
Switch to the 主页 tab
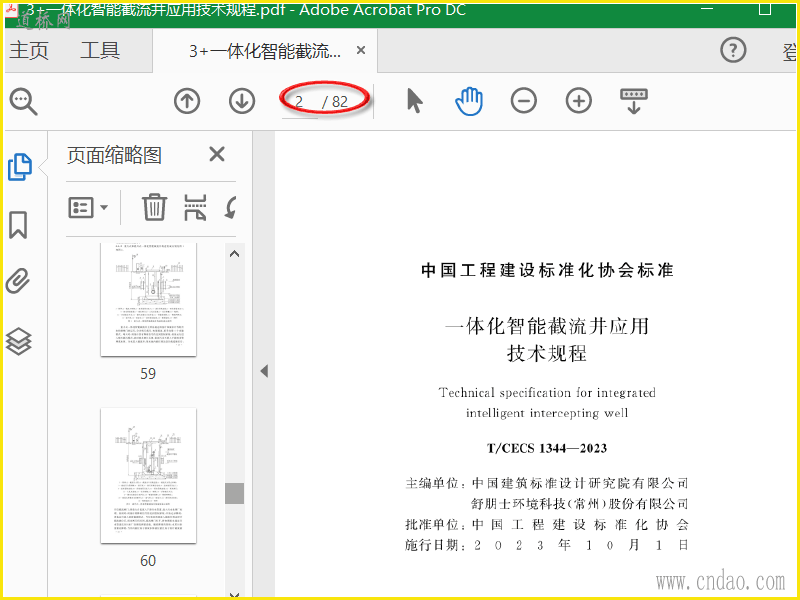[x=29, y=50]
